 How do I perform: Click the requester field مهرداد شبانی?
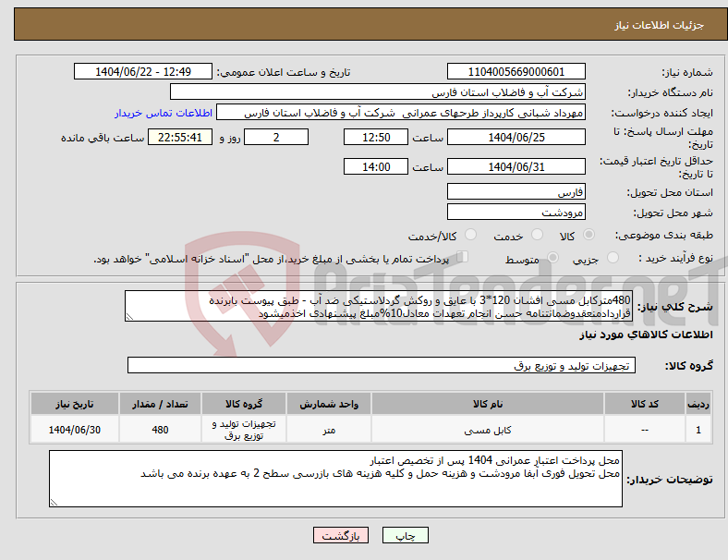coord(401,113)
